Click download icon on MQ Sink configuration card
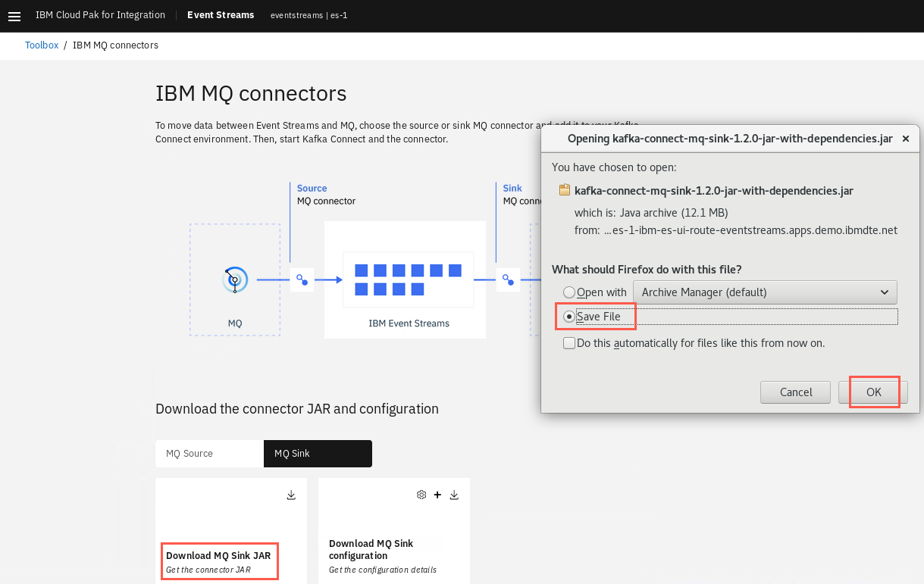Screen dimensions: 924x584 (x=454, y=495)
